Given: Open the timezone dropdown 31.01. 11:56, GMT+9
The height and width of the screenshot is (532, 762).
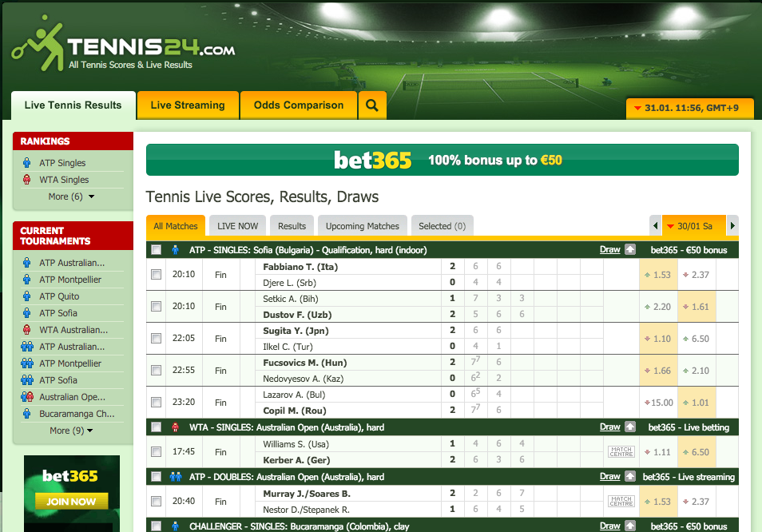Looking at the screenshot, I should coord(690,108).
